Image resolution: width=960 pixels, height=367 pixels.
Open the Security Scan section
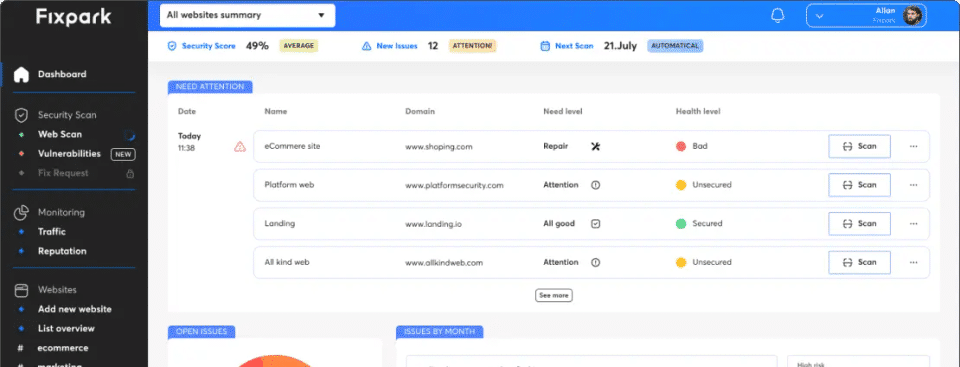click(67, 115)
